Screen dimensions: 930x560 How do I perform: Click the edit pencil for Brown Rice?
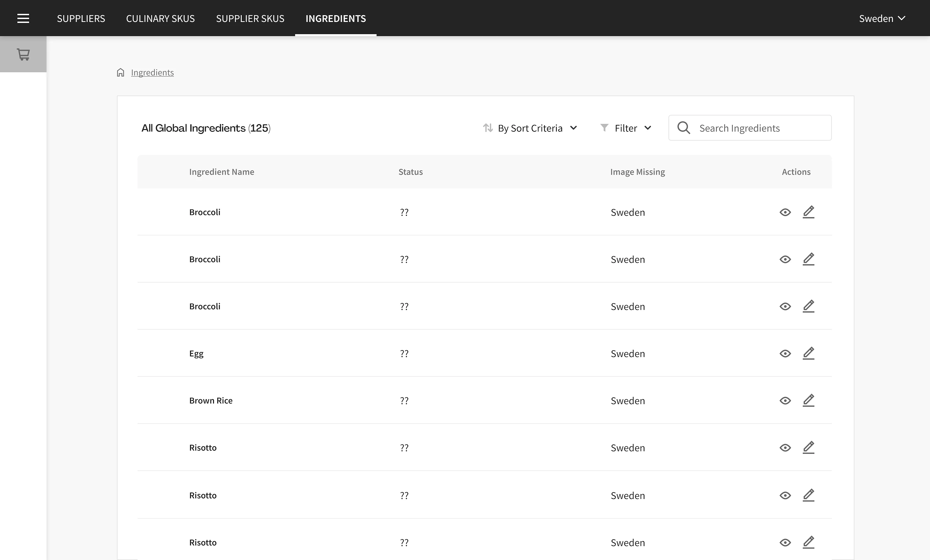coord(808,401)
